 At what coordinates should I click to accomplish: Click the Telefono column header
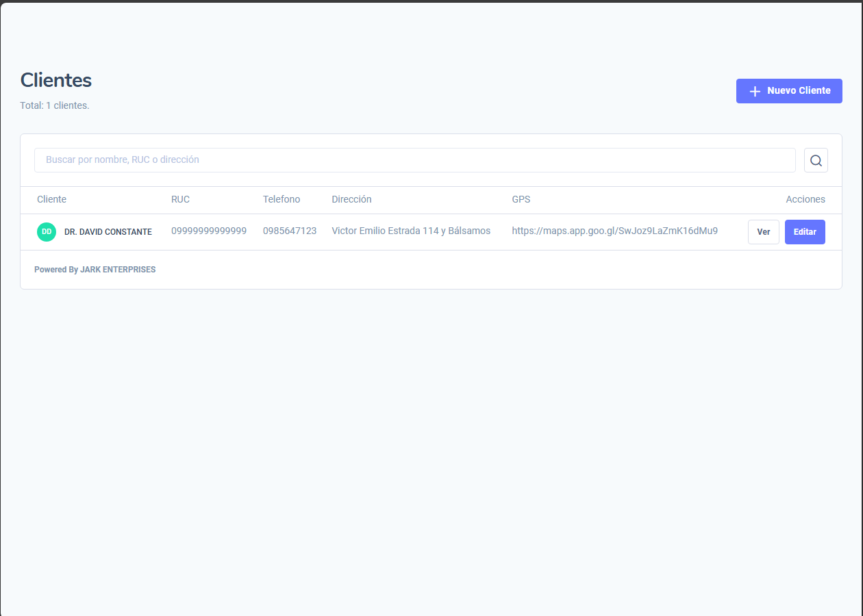282,200
